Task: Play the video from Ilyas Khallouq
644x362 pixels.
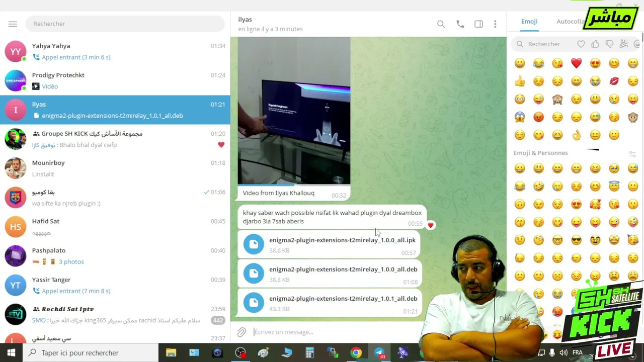Action: [x=294, y=111]
